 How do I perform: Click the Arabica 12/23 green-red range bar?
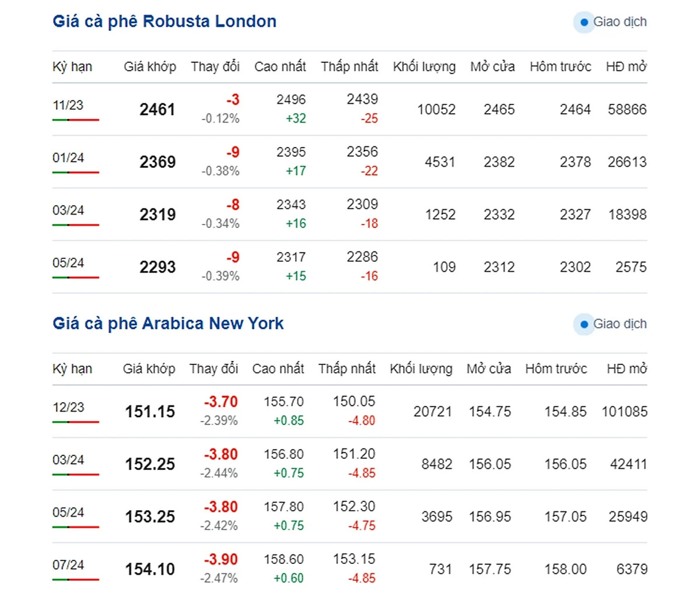[75, 422]
